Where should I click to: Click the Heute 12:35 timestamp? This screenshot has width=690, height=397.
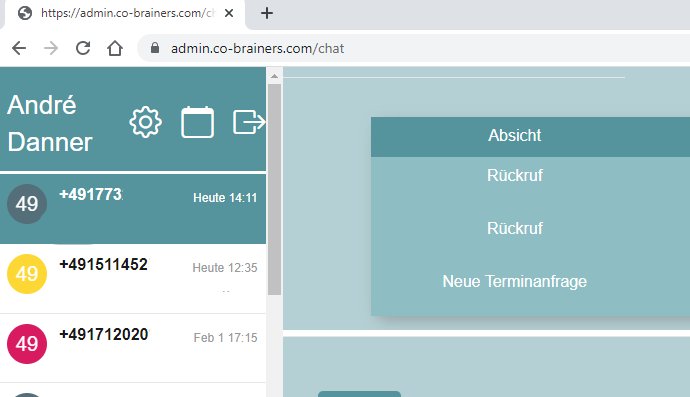click(225, 268)
